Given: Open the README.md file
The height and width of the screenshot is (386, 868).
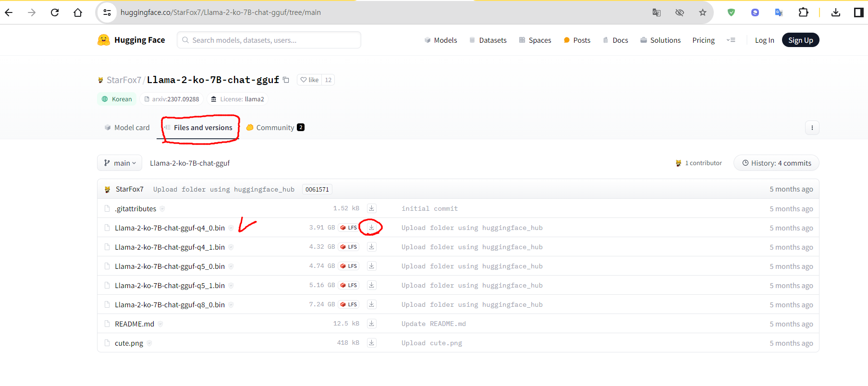Looking at the screenshot, I should pos(134,324).
